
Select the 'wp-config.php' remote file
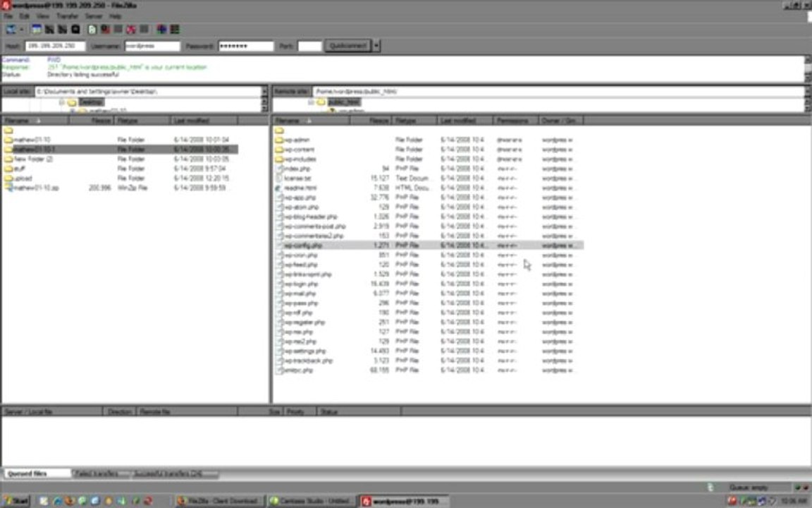(x=429, y=246)
